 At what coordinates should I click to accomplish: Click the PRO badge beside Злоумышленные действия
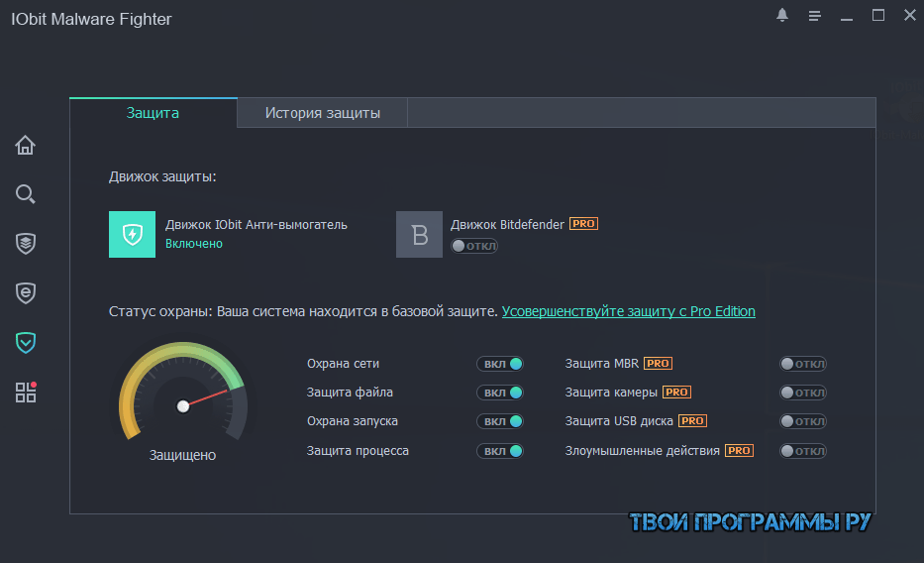point(739,450)
